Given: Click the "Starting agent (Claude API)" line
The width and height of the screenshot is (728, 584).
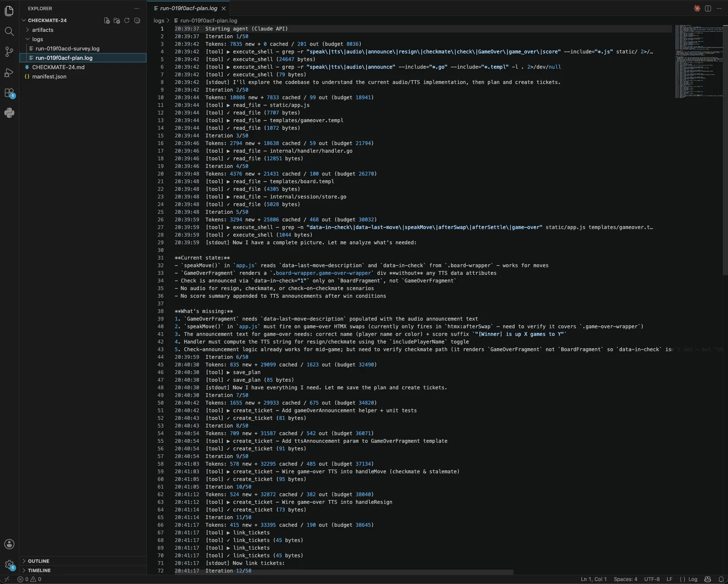Looking at the screenshot, I should [246, 29].
